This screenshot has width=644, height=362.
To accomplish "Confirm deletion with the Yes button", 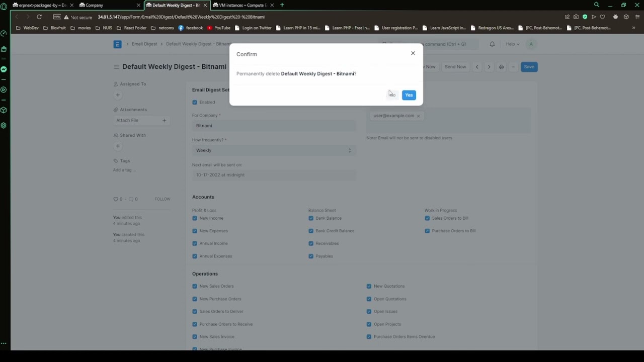I will tap(409, 95).
